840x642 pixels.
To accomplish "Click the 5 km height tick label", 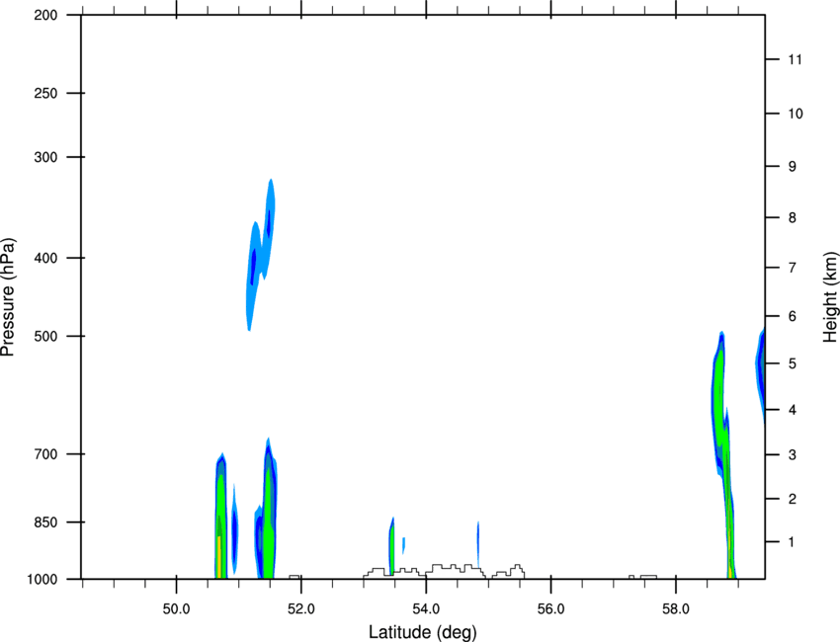I will 793,363.
